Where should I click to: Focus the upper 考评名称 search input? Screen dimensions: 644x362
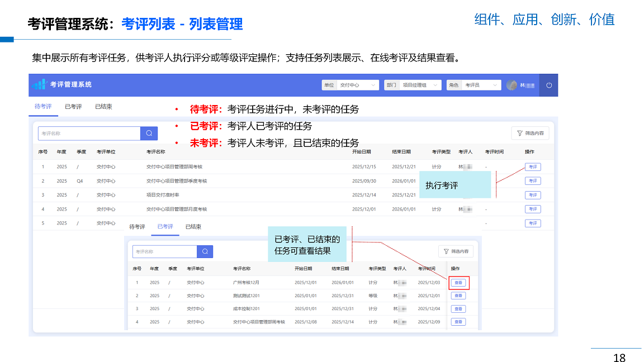(89, 134)
